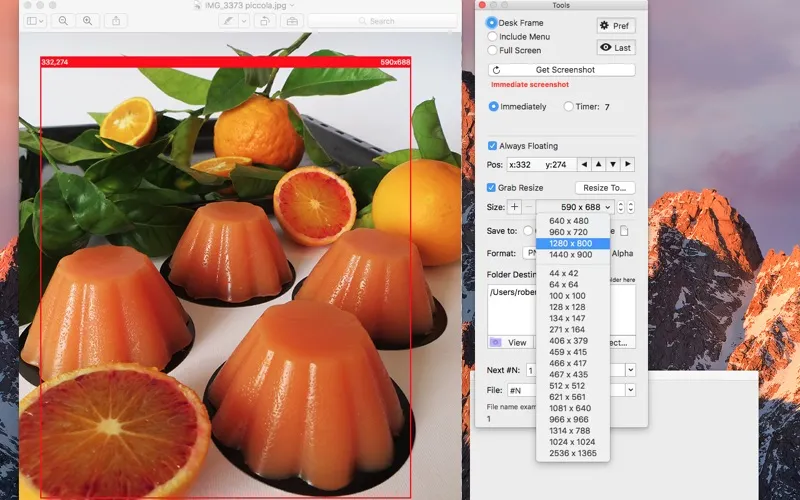The image size is (800, 500).
Task: Open the File name dropdown arrow
Action: pyautogui.click(x=631, y=390)
